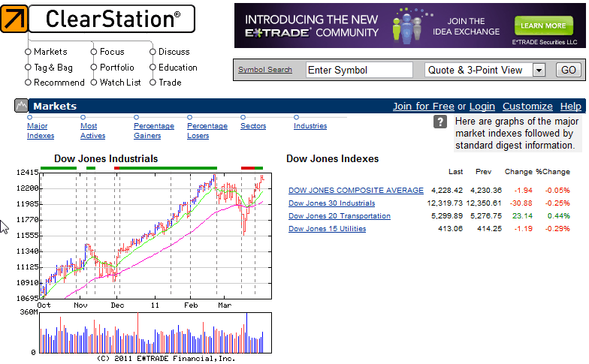Click the question mark help icon
Image resolution: width=589 pixels, height=364 pixels.
[x=441, y=122]
